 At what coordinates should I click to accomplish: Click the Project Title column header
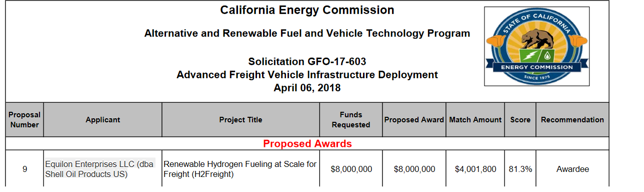[x=240, y=120]
